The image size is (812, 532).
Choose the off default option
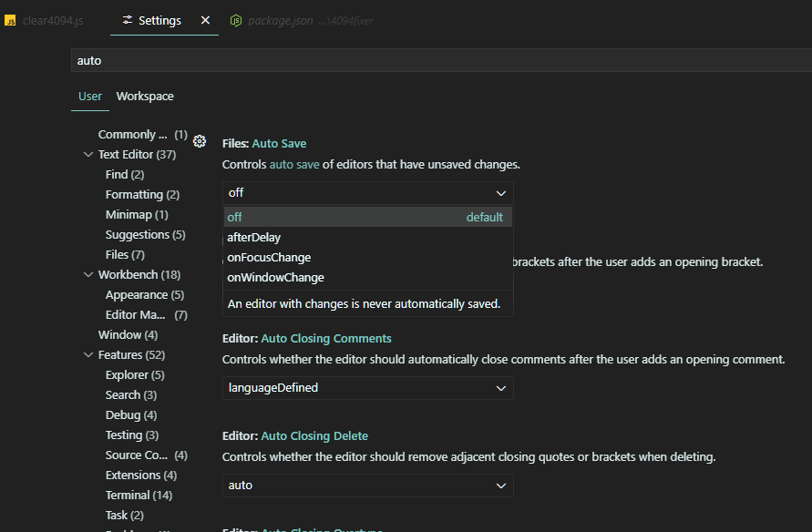tap(367, 217)
